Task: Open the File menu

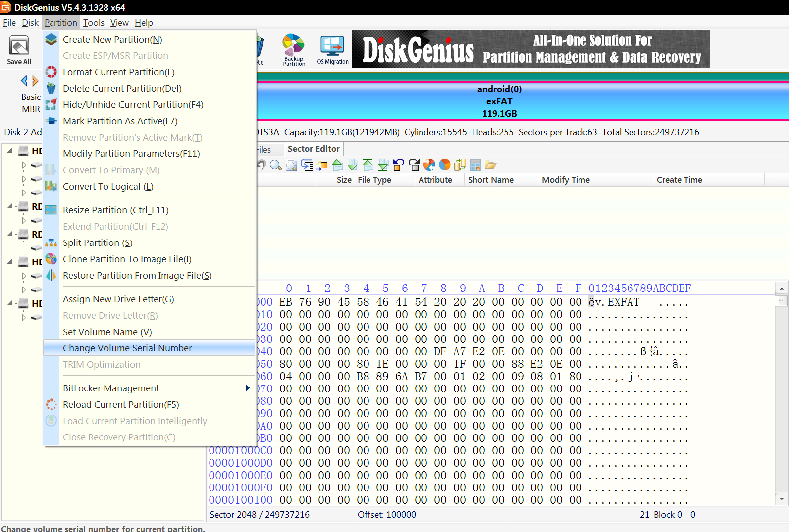Action: click(9, 23)
